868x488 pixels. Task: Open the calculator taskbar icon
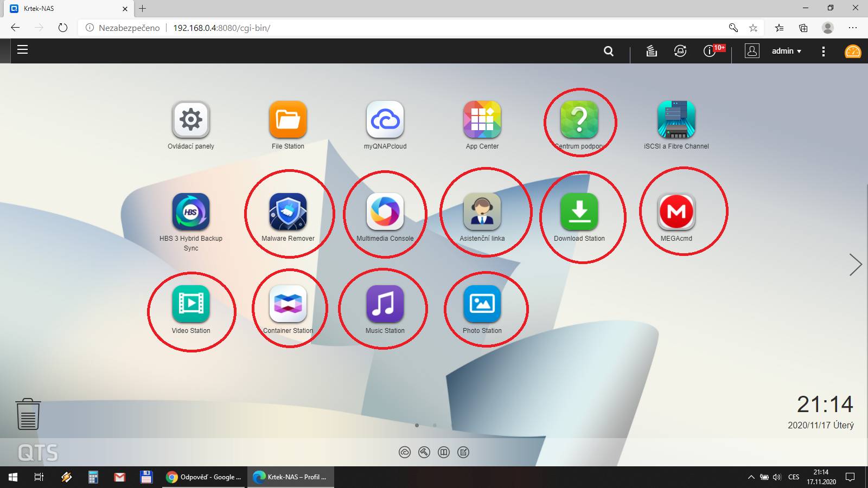click(x=93, y=477)
